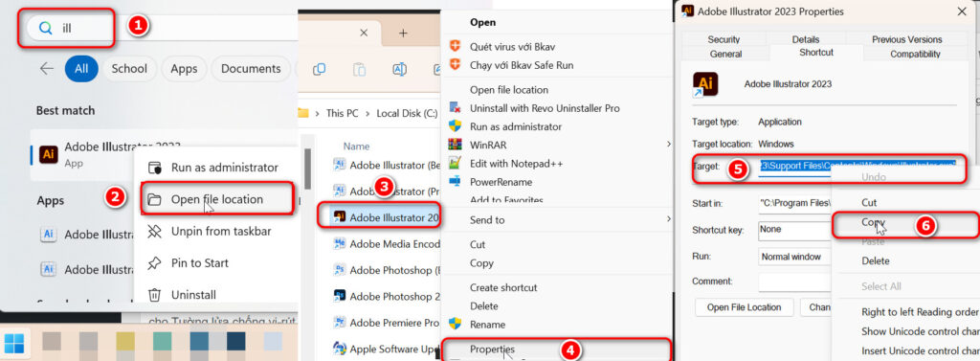Click the Windows Start button on taskbar

tap(13, 343)
